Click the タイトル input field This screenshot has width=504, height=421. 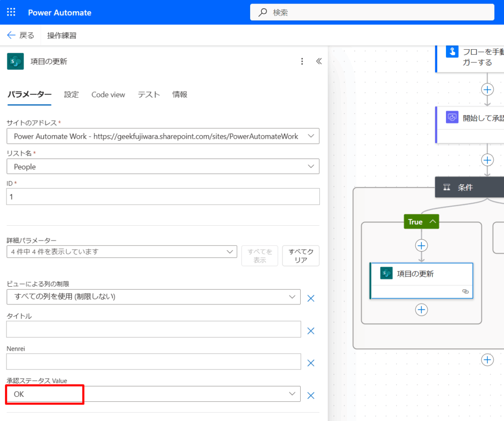(154, 329)
